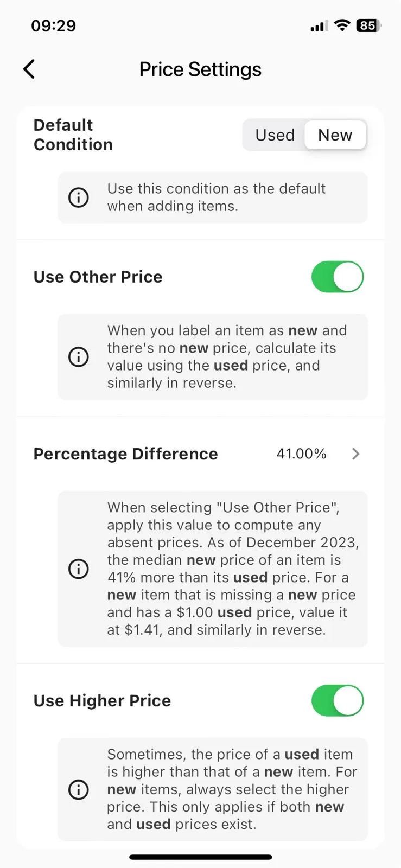Tap the 41.00% percentage value
Image resolution: width=401 pixels, height=868 pixels.
coord(301,454)
